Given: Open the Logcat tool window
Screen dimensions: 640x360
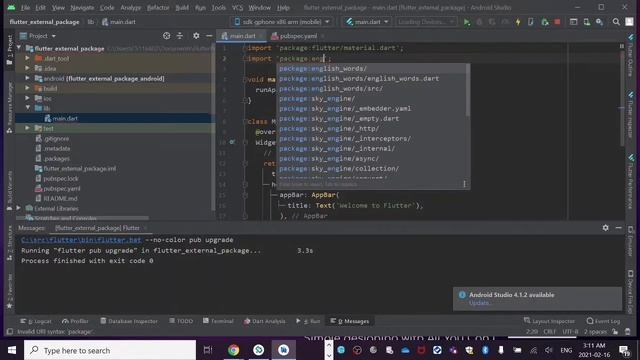Looking at the screenshot, I should coord(36,321).
